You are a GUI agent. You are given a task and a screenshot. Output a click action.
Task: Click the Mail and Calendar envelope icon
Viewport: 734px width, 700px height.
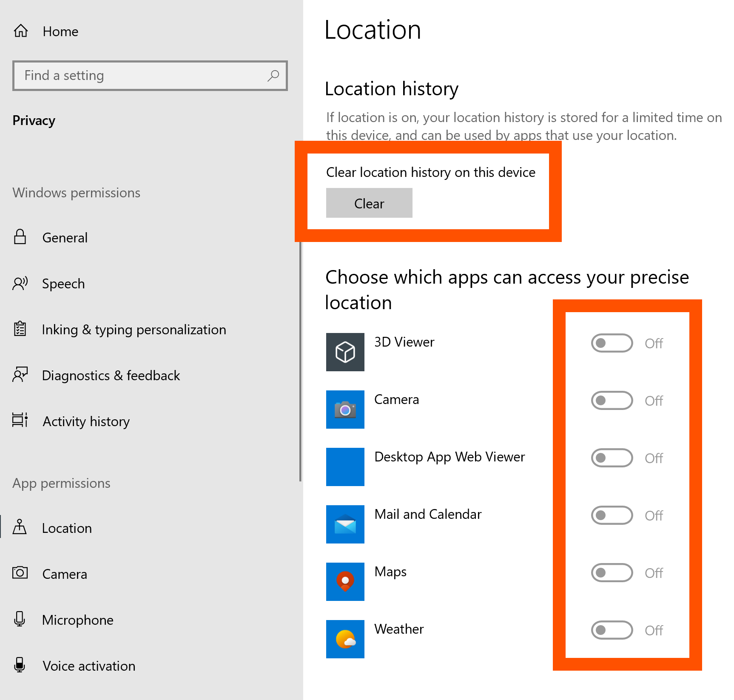(x=345, y=524)
